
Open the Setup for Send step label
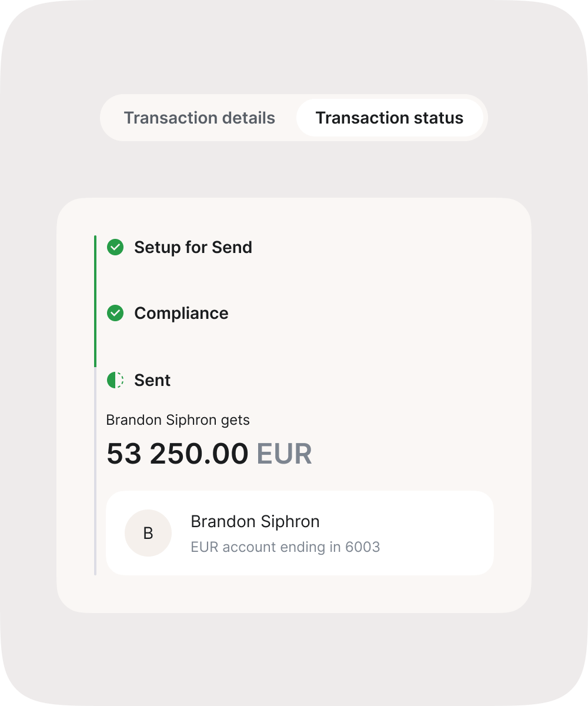(193, 248)
